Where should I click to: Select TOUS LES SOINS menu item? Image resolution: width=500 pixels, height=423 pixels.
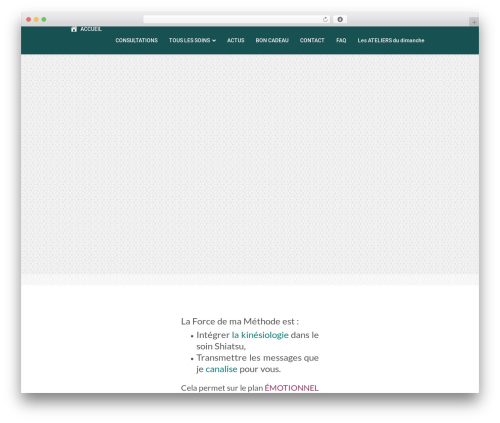coord(189,40)
